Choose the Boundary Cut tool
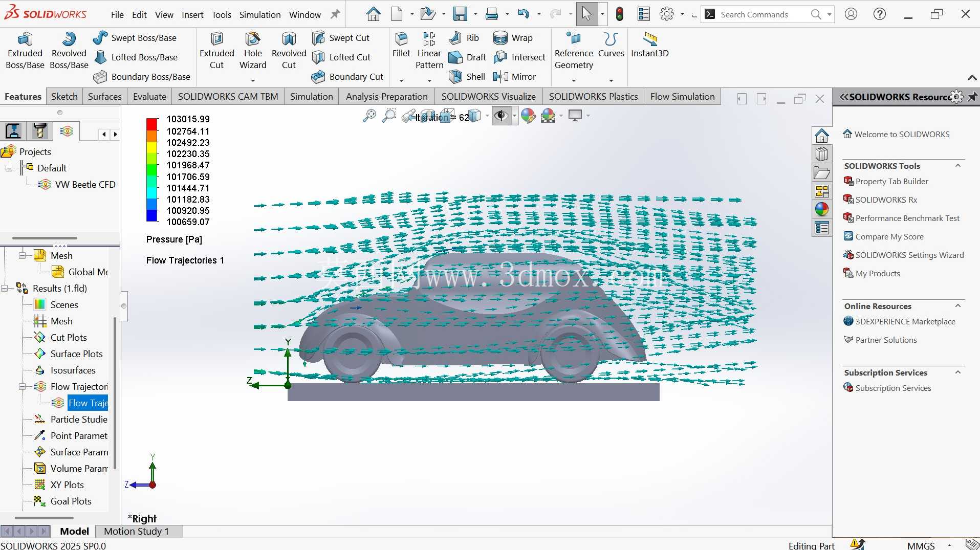Viewport: 980px width, 550px height. (347, 77)
